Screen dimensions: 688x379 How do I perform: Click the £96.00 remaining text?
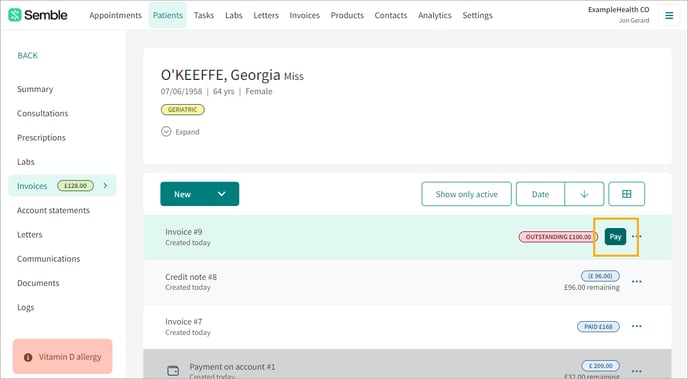tap(592, 287)
